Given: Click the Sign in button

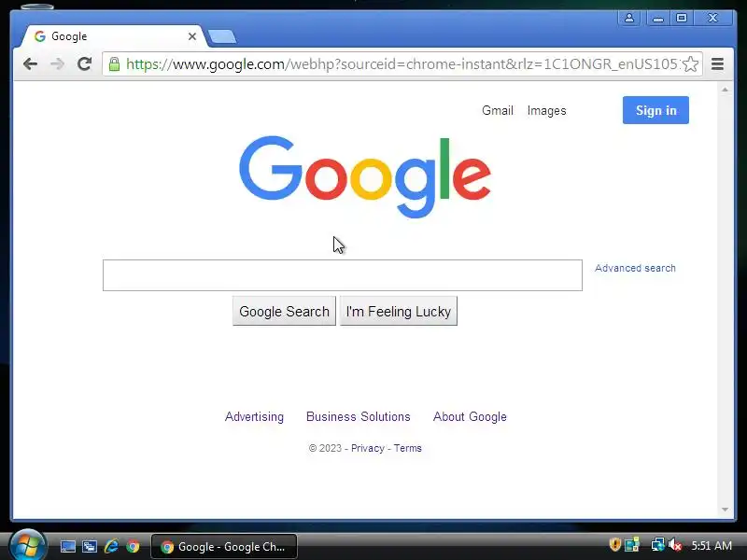Looking at the screenshot, I should (x=655, y=110).
